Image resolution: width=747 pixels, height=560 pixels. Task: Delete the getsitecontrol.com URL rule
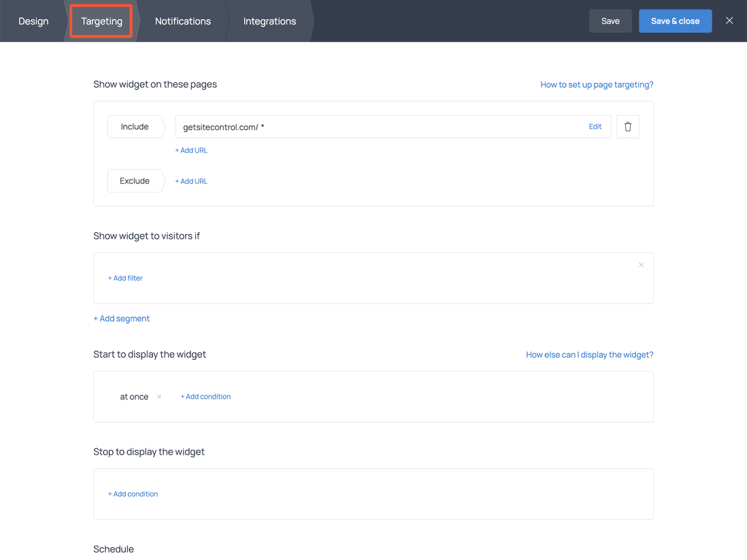(627, 126)
